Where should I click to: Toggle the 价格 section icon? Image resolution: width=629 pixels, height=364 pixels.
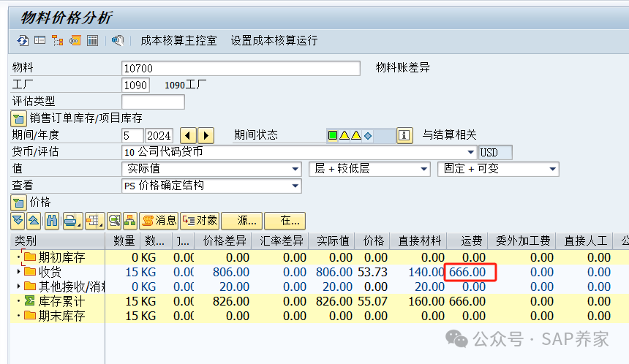tap(18, 203)
